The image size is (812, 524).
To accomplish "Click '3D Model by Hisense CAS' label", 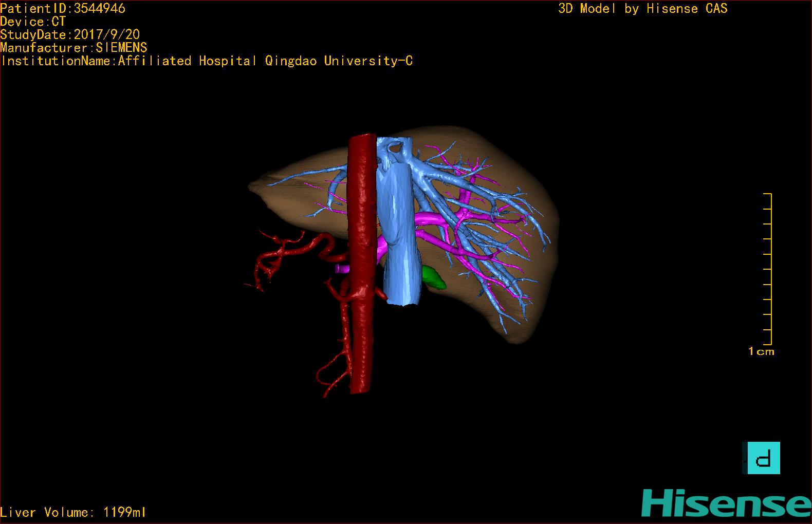I will pyautogui.click(x=643, y=8).
